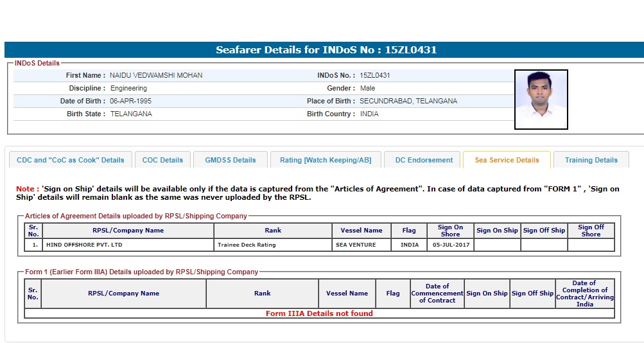The image size is (644, 343).
Task: Click the Sea Service Details tab
Action: (x=507, y=160)
